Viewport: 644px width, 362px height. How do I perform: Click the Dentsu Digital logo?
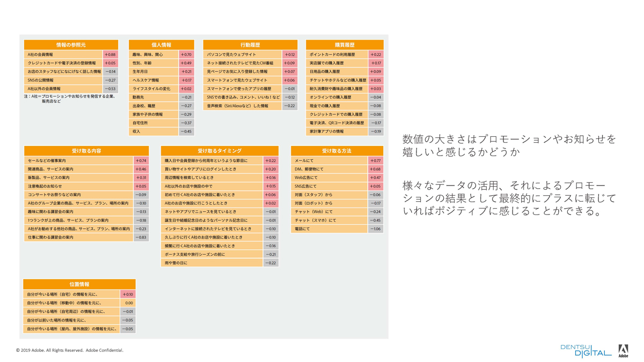pyautogui.click(x=586, y=351)
